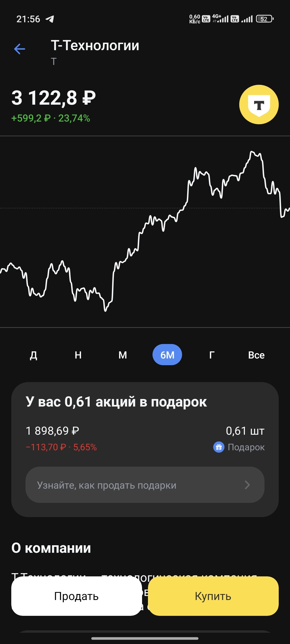Switch chart to Н week period
290x644 pixels.
[78, 355]
